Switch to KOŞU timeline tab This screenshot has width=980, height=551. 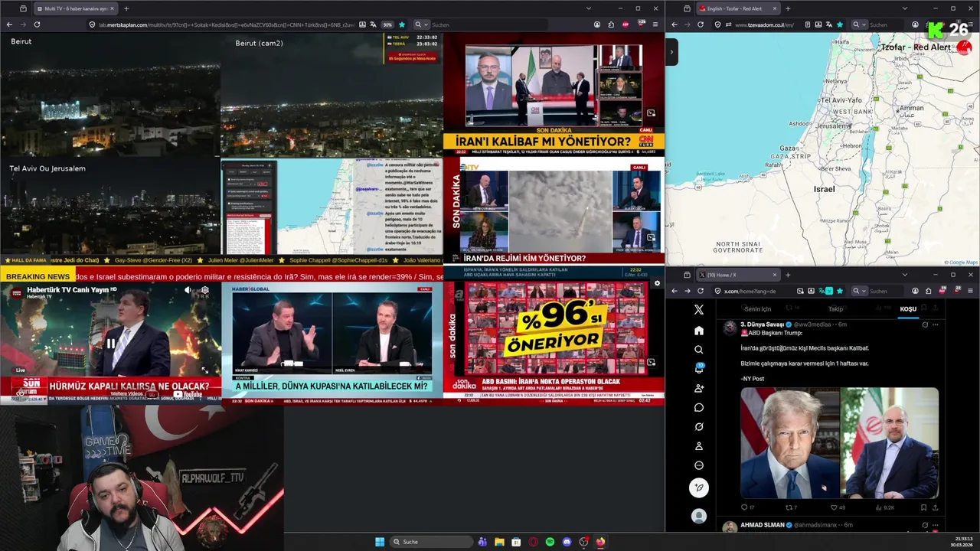908,309
